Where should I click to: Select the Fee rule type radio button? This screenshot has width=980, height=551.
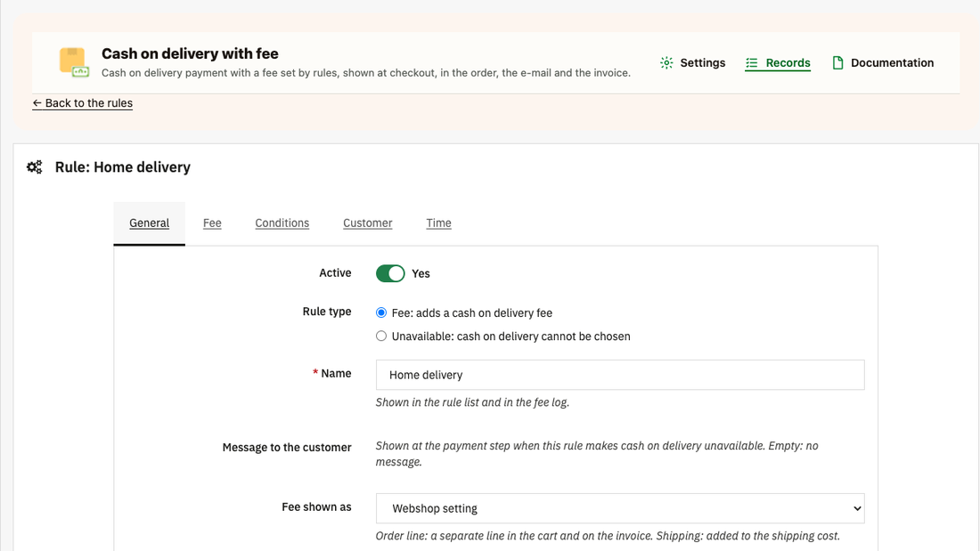click(x=381, y=312)
